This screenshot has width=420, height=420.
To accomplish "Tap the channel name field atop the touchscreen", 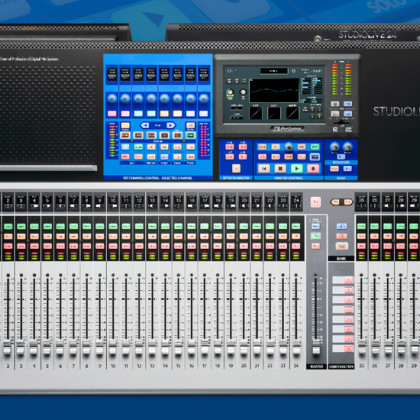I will pos(274,71).
